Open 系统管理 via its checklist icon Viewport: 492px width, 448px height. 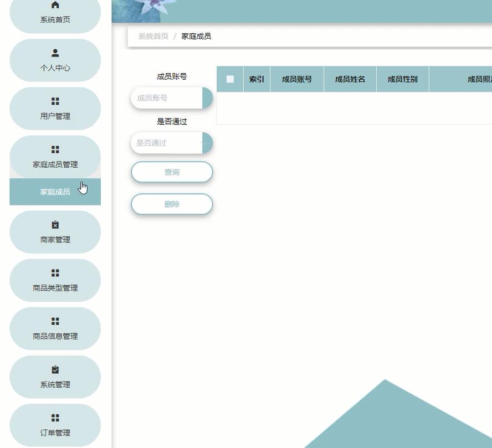tap(55, 369)
